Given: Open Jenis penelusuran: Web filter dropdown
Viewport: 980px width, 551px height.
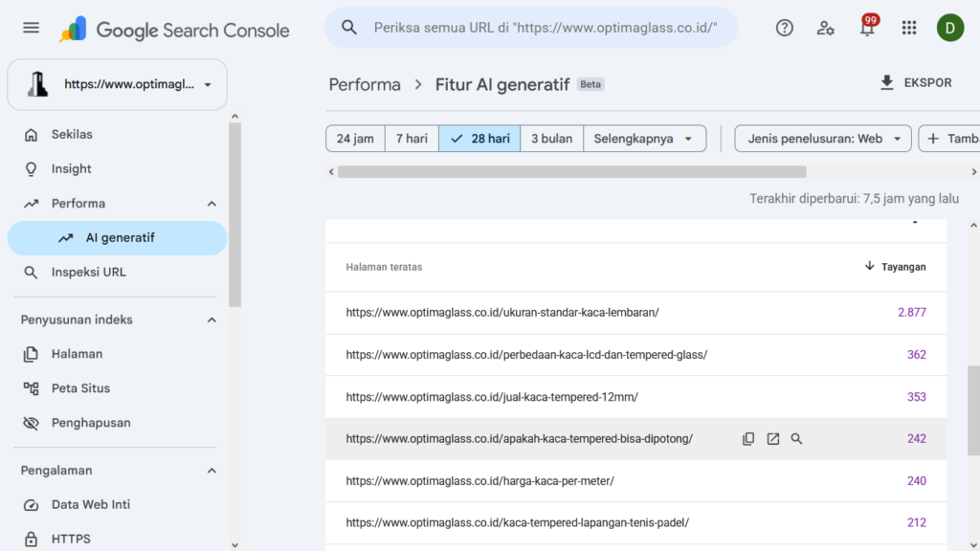Looking at the screenshot, I should pos(822,139).
